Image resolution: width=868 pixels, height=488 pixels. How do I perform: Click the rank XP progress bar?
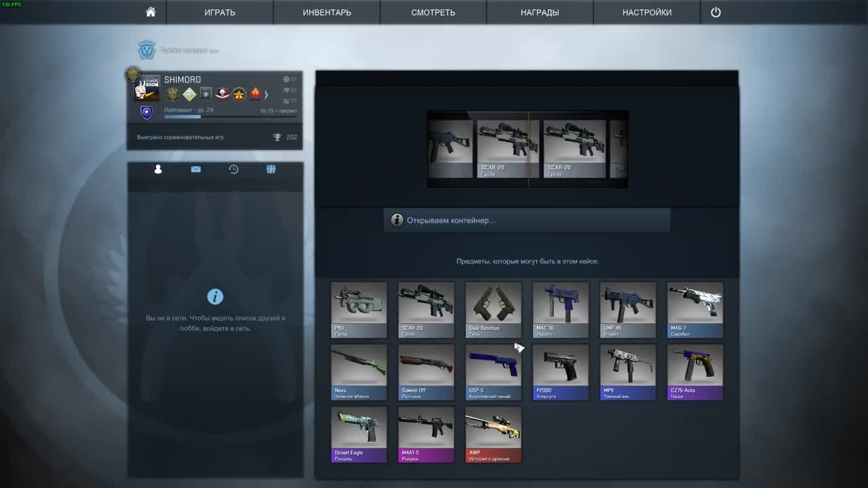point(231,117)
